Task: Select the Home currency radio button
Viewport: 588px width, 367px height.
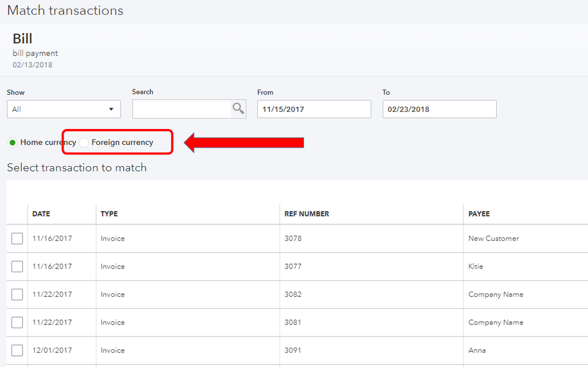Action: coord(12,143)
